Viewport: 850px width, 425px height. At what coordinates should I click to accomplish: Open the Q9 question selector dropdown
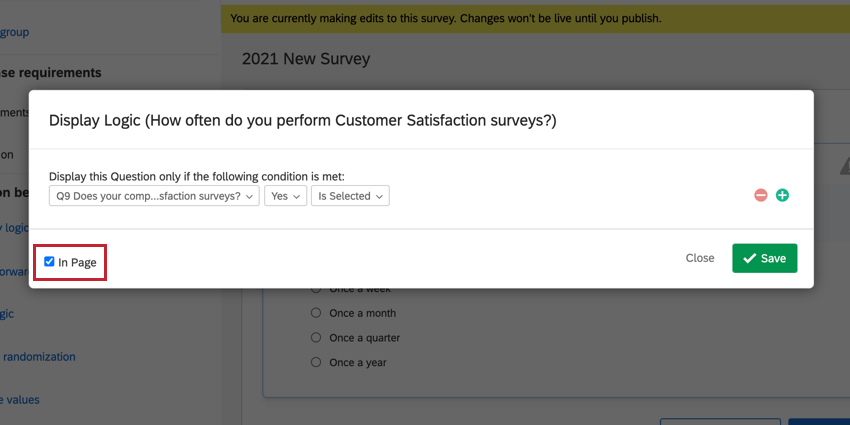tap(154, 196)
